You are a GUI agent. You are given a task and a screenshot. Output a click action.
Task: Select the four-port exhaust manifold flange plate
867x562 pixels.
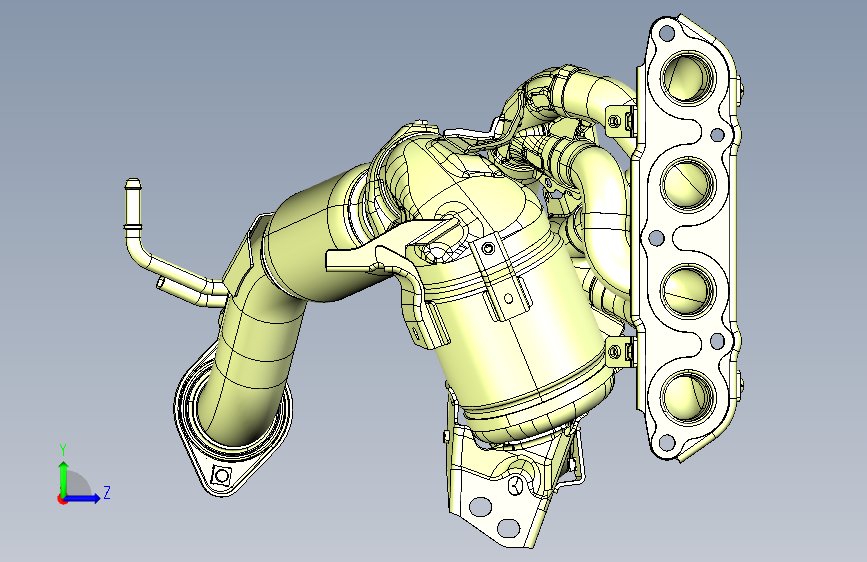689,237
